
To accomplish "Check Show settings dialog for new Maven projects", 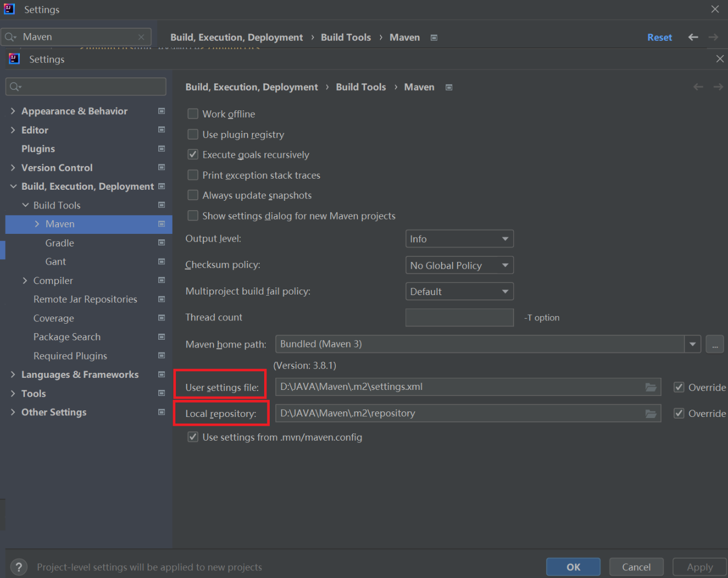I will 193,216.
